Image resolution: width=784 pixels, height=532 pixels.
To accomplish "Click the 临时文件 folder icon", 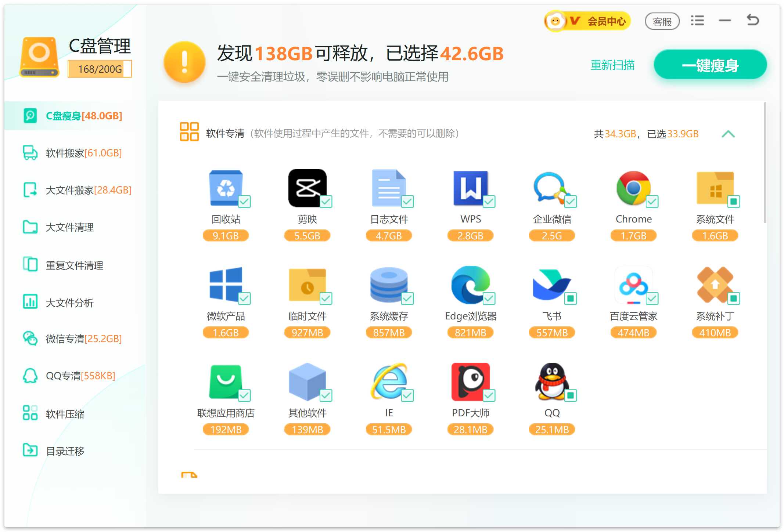I will pyautogui.click(x=307, y=285).
